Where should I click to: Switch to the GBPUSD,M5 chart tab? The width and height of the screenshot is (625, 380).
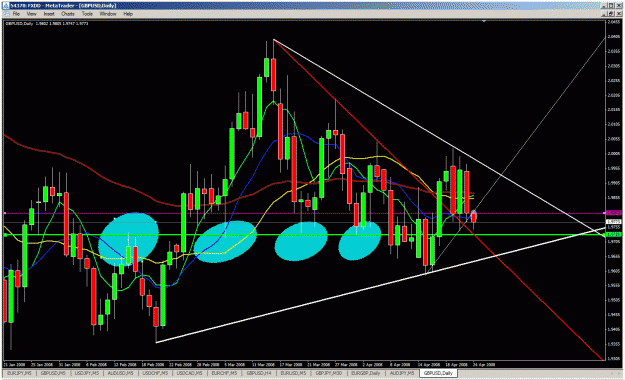tap(53, 373)
